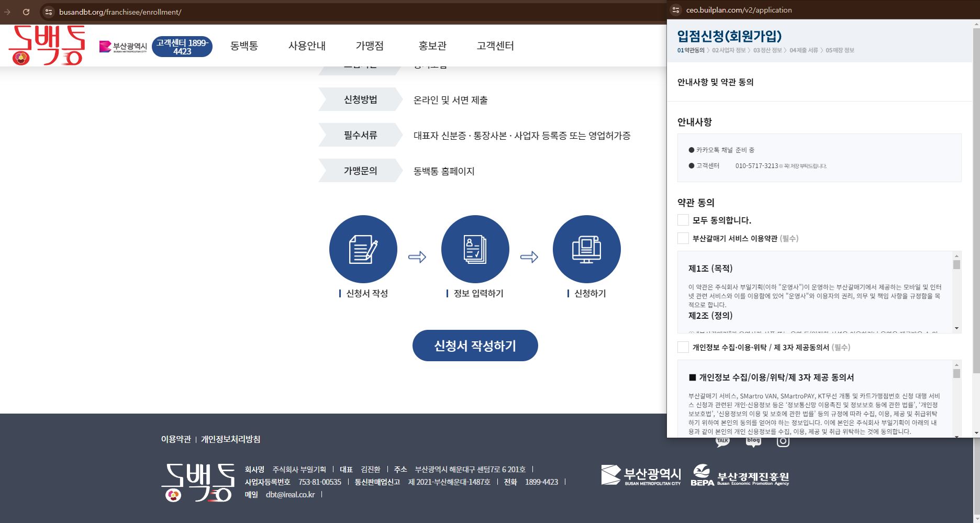Viewport: 980px width, 523px height.
Task: Go forward with browser arrow icon
Action: pos(7,12)
